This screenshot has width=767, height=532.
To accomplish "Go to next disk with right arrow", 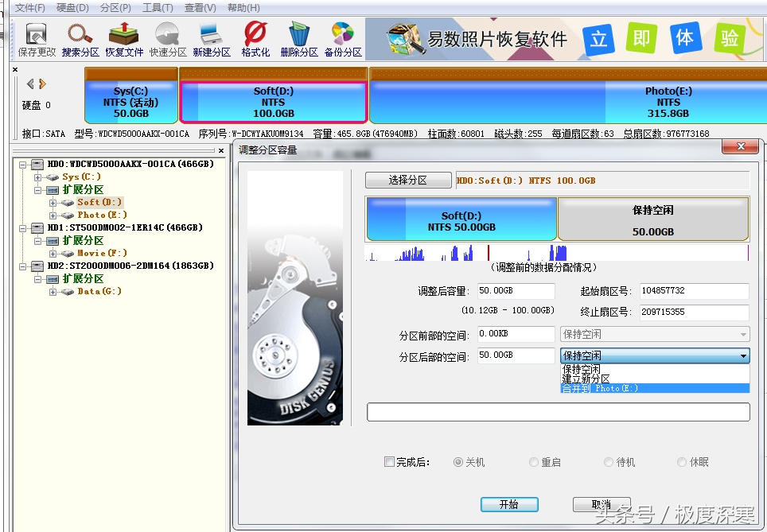I will pyautogui.click(x=42, y=83).
